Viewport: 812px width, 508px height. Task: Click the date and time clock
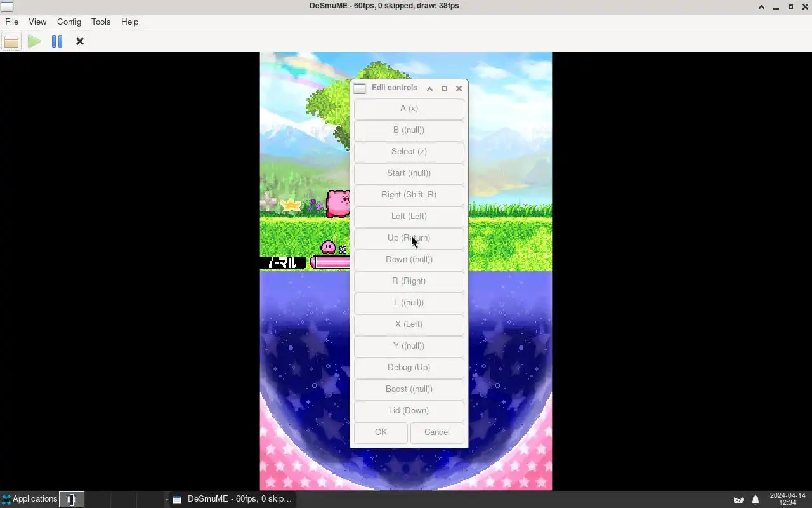(787, 499)
